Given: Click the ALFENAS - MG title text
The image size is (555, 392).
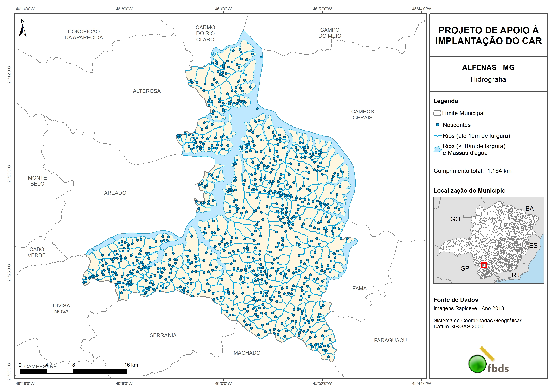Looking at the screenshot, I should tap(488, 67).
